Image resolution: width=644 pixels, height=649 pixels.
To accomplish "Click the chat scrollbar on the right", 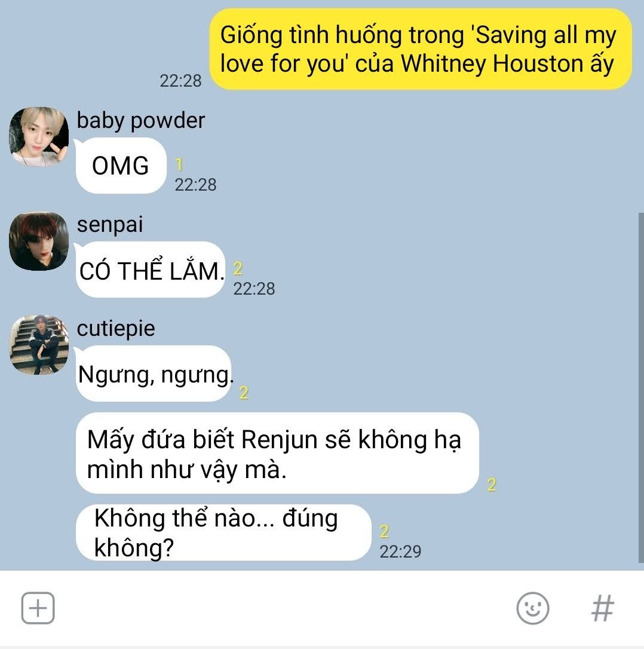I will click(641, 387).
